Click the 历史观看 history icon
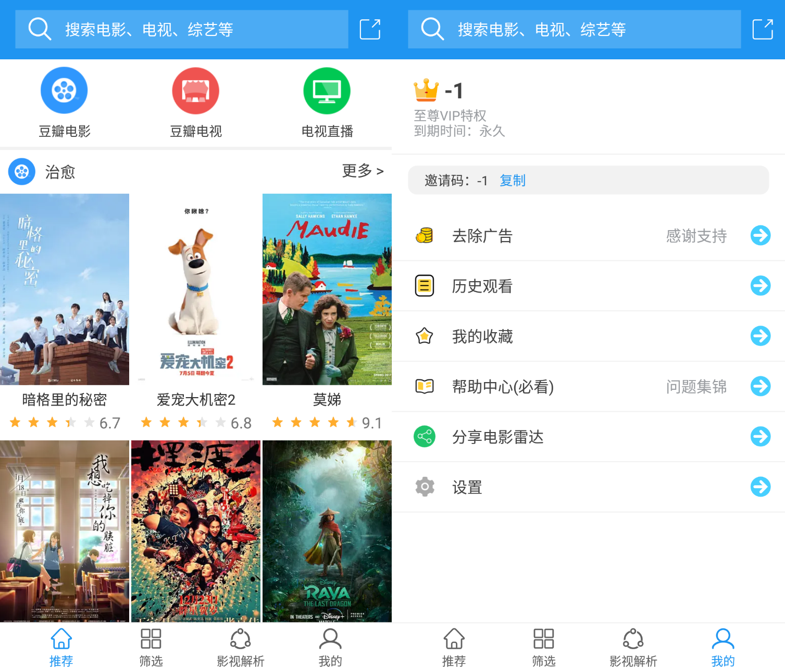Viewport: 785px width, 672px height. (424, 286)
